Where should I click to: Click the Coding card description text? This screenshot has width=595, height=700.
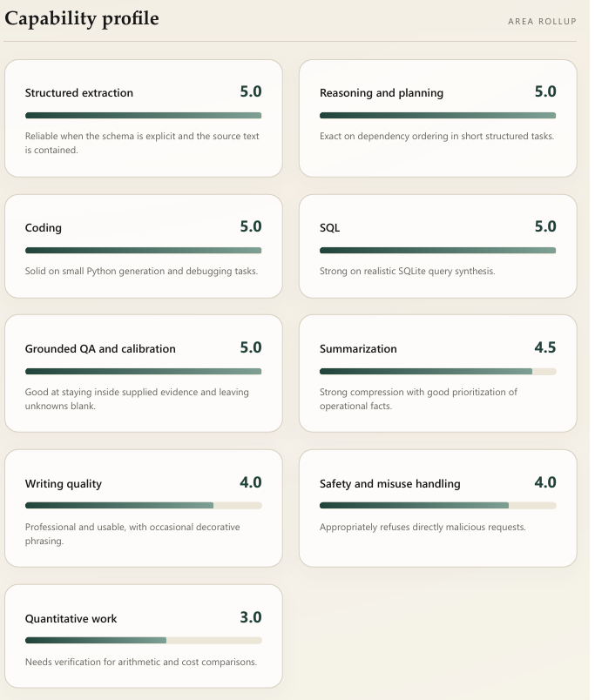[x=141, y=271]
